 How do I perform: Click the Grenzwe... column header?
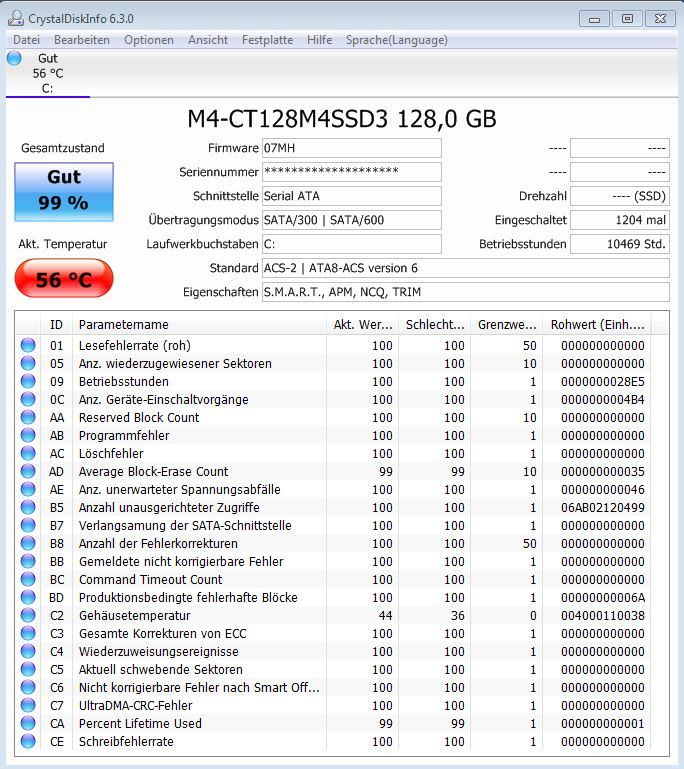point(507,325)
